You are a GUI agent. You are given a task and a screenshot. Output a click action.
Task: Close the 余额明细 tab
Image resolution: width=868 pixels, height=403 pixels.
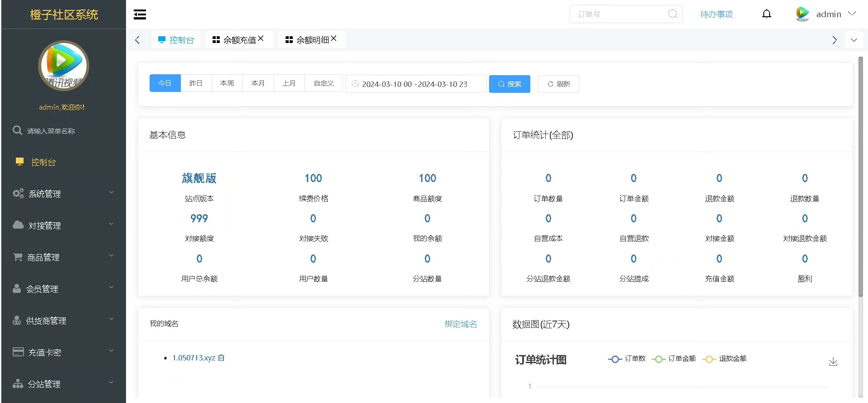click(x=334, y=39)
